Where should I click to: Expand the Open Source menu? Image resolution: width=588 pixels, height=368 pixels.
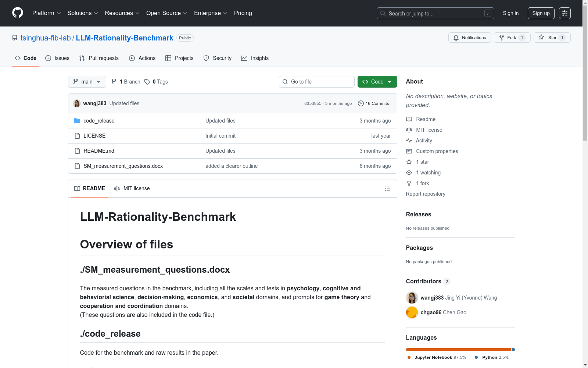point(167,13)
